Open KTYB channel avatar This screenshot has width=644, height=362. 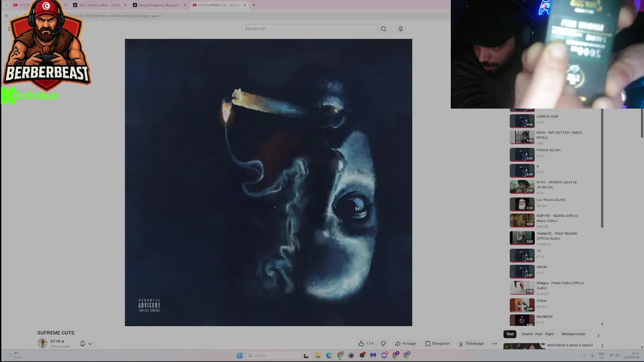click(x=42, y=343)
